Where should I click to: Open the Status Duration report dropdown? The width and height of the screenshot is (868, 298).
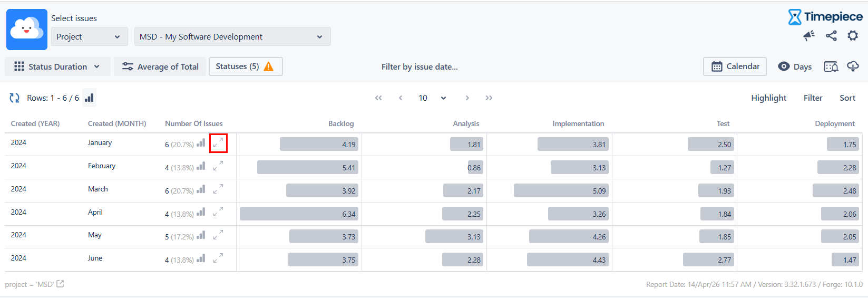coord(57,66)
